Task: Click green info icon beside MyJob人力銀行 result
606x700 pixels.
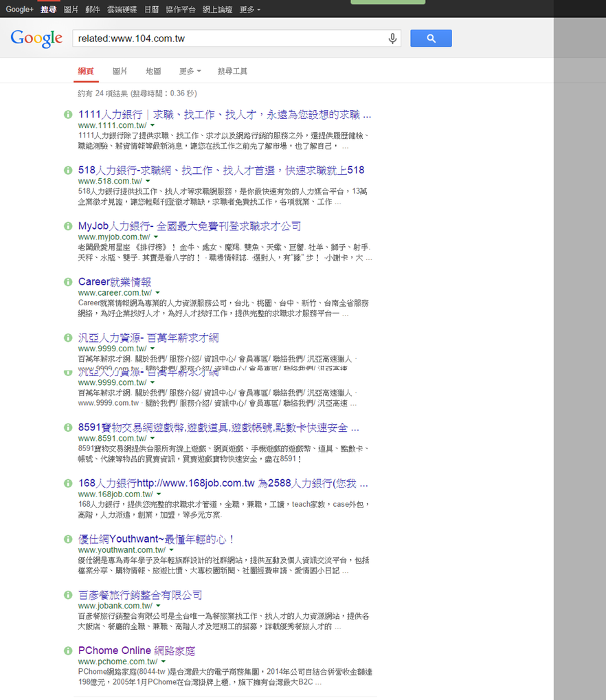Action: coord(68,226)
